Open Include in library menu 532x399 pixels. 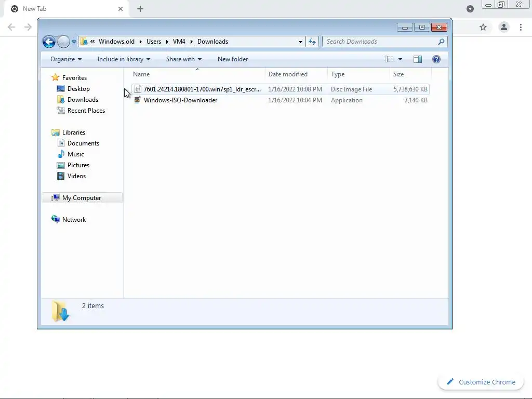coord(124,59)
